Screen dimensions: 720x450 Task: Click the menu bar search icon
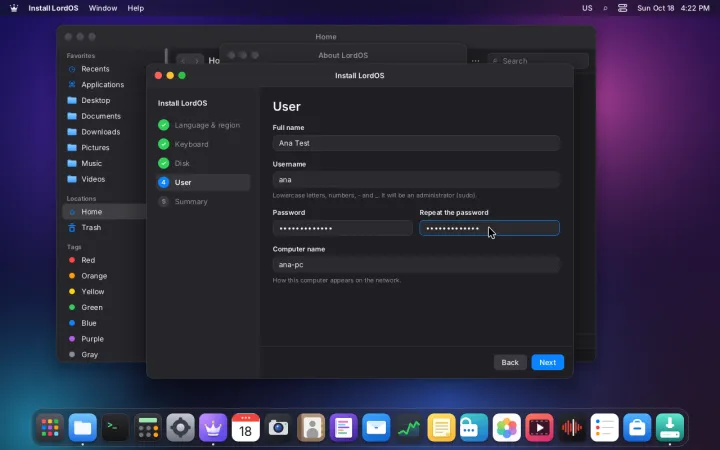point(605,8)
